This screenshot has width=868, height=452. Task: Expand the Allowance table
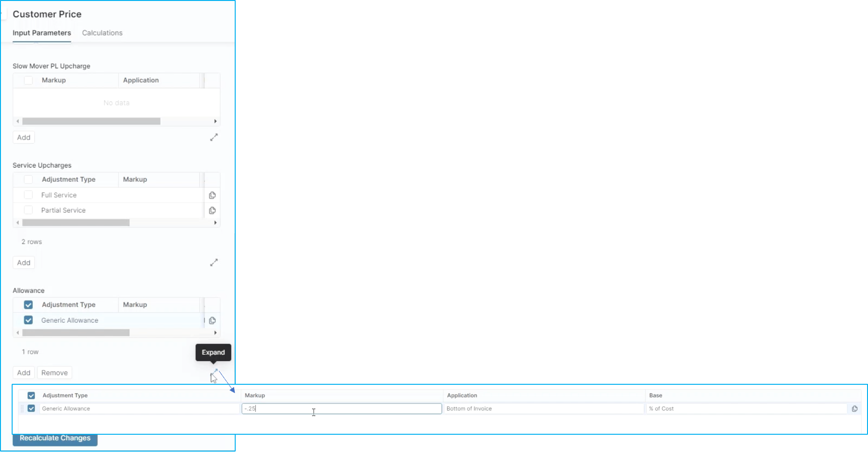pyautogui.click(x=215, y=372)
